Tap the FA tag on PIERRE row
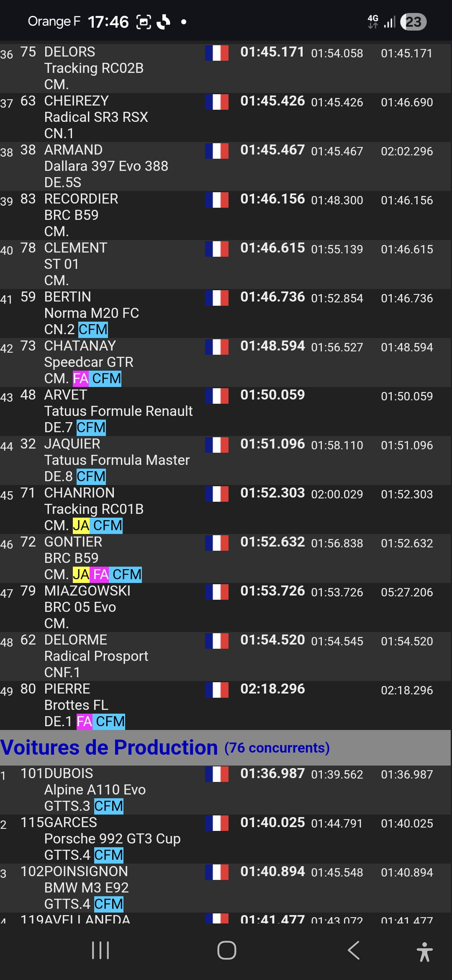Viewport: 452px width, 980px height. tap(85, 721)
